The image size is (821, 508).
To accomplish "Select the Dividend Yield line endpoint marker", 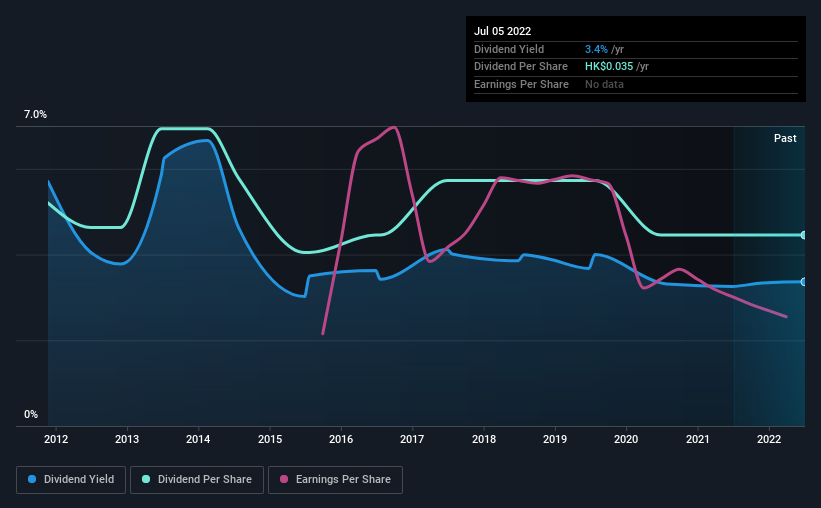I will tap(803, 282).
